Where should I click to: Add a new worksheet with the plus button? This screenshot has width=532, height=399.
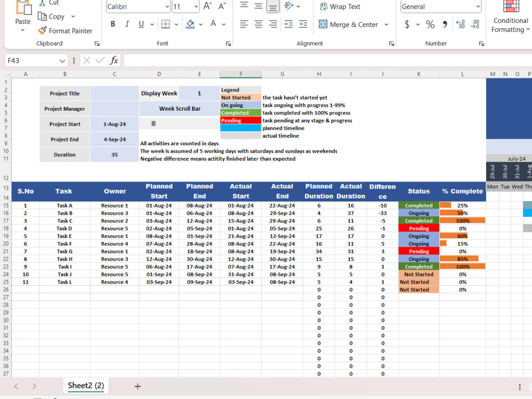pos(137,386)
